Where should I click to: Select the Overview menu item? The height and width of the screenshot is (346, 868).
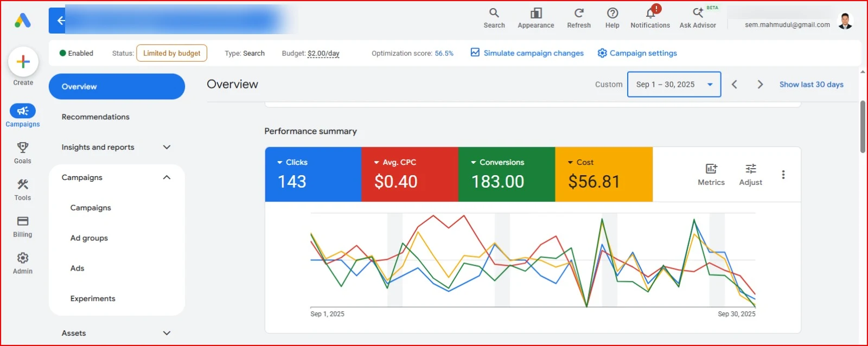click(x=117, y=87)
